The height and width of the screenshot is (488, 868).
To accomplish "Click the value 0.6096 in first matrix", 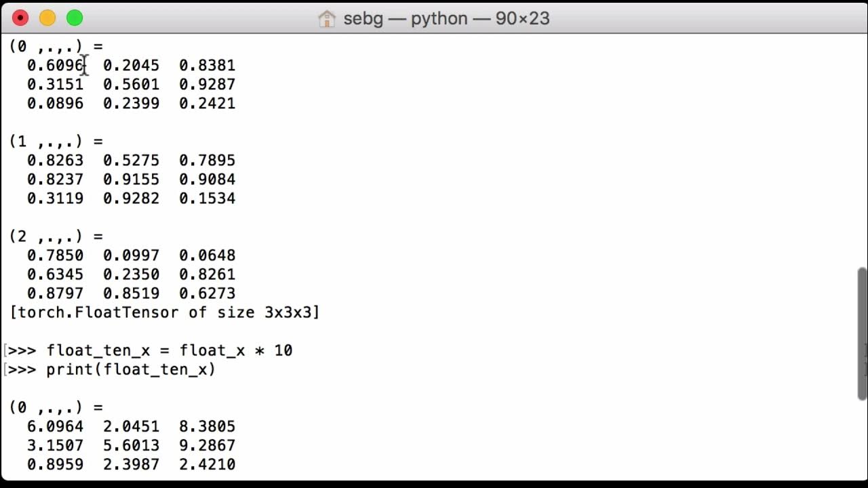I will [56, 66].
